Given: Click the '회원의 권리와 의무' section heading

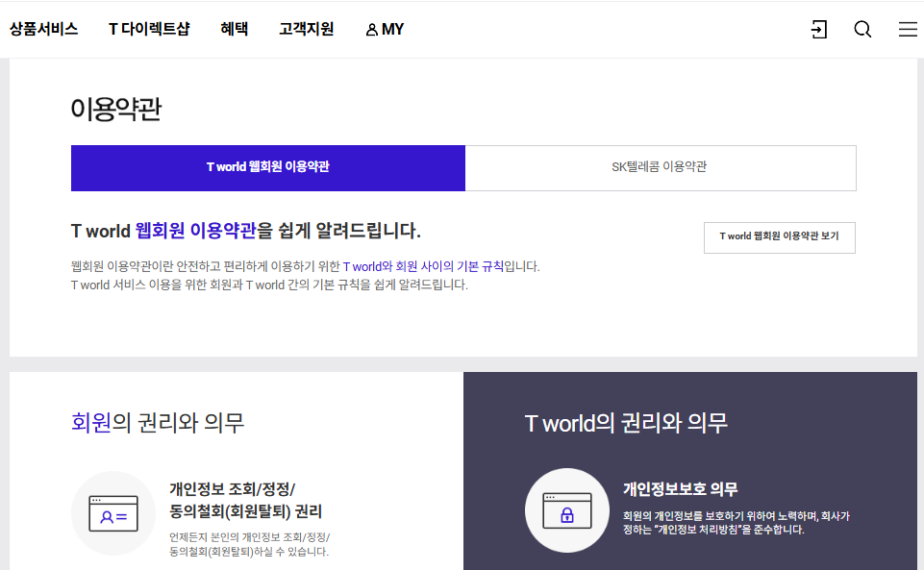Looking at the screenshot, I should pos(158,423).
